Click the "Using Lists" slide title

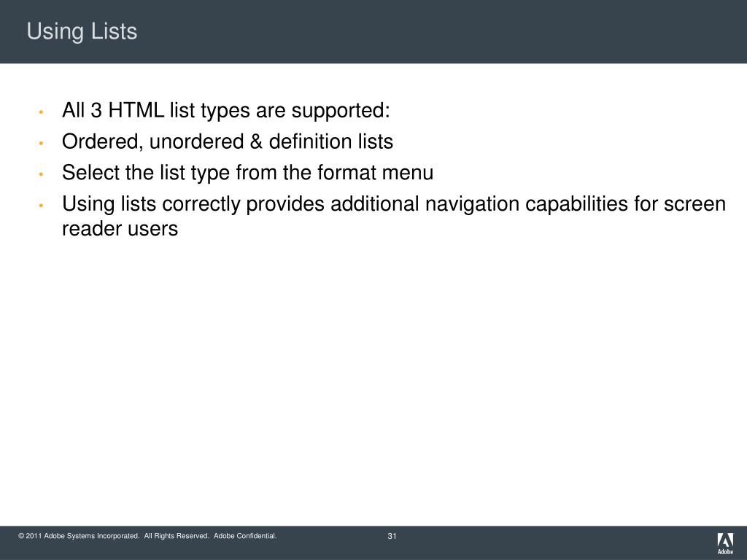82,31
